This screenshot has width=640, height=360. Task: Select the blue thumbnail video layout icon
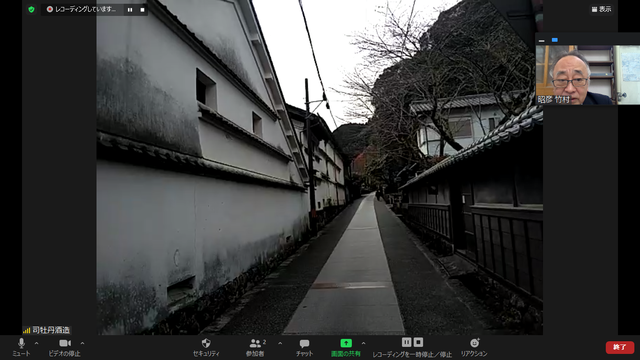tap(554, 40)
